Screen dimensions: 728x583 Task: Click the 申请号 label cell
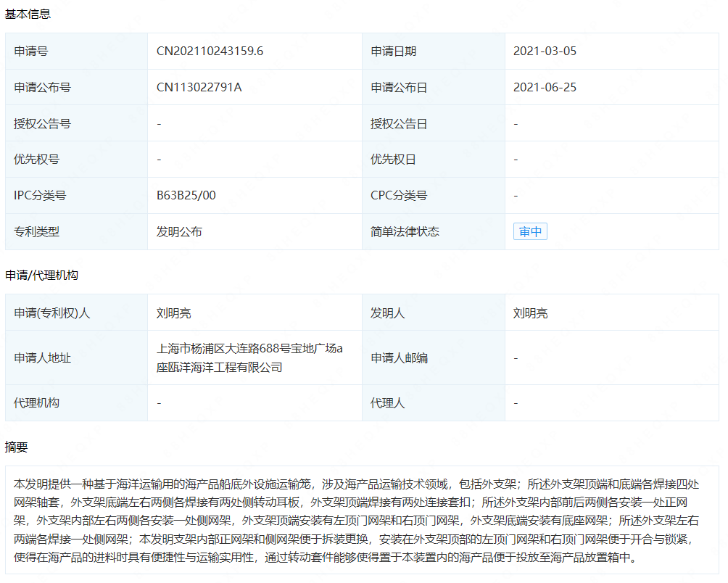pyautogui.click(x=77, y=51)
